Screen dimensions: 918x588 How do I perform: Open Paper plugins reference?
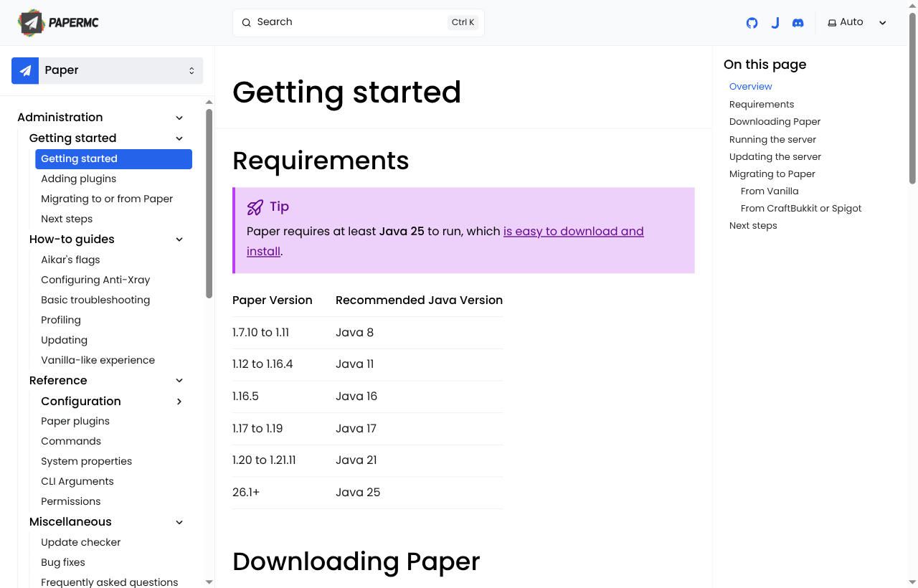pyautogui.click(x=75, y=422)
